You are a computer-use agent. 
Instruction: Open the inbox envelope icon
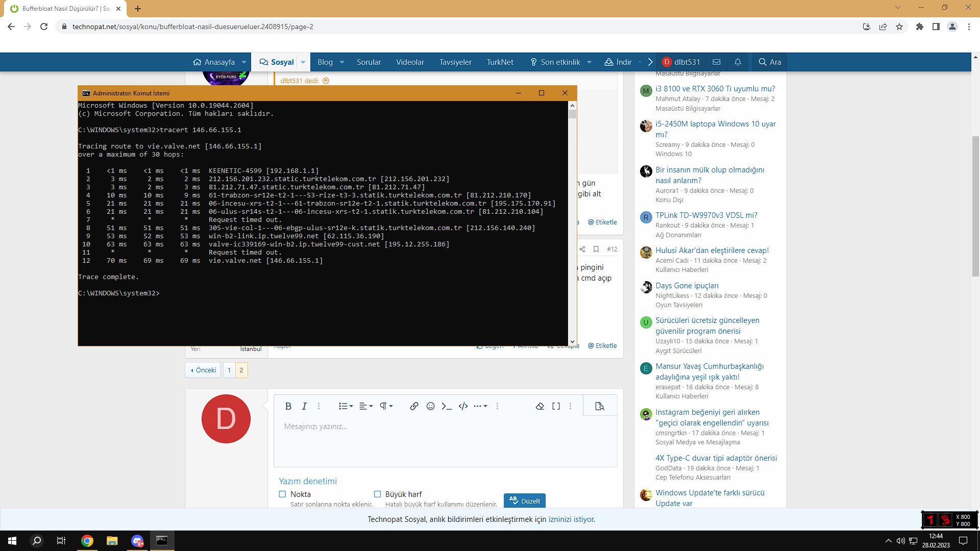click(x=717, y=62)
